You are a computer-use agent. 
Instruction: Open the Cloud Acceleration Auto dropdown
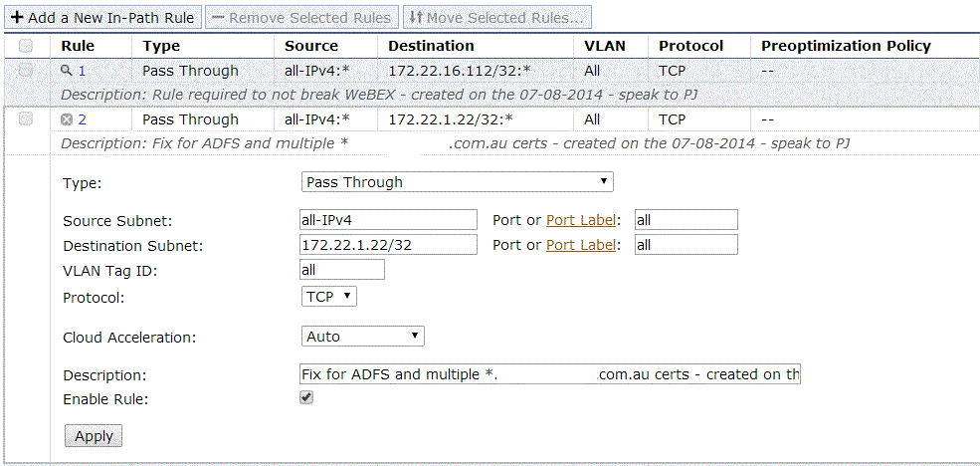362,337
